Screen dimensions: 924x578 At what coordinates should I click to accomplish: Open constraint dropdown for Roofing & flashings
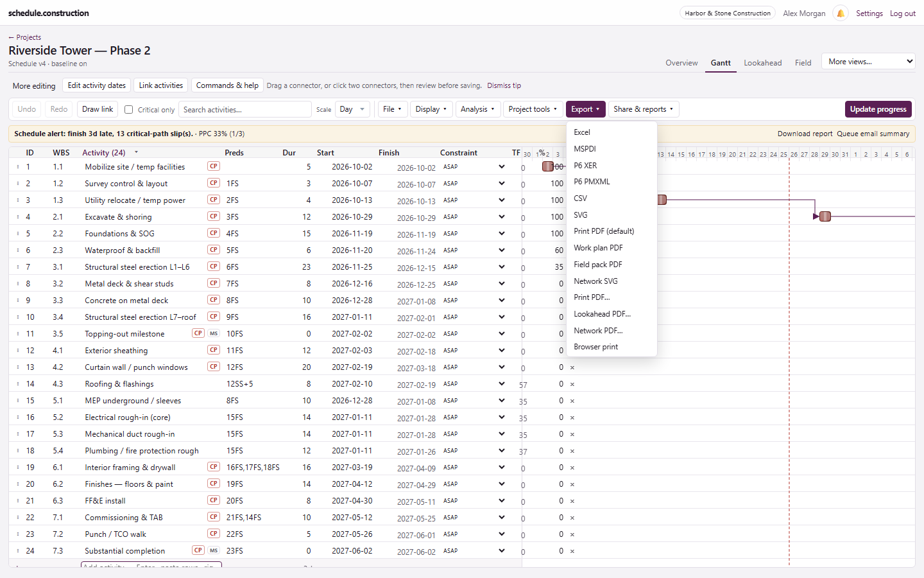pos(474,384)
